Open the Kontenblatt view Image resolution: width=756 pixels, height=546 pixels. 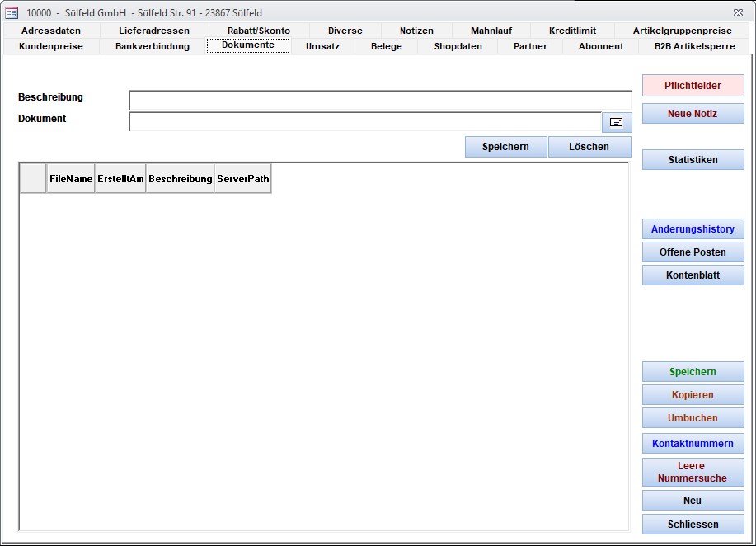point(693,275)
